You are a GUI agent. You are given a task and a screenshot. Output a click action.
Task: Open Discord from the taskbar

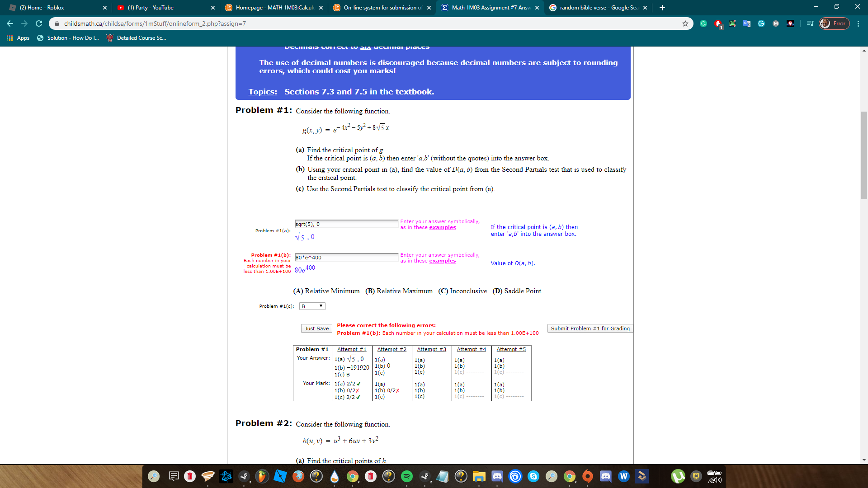pos(497,476)
